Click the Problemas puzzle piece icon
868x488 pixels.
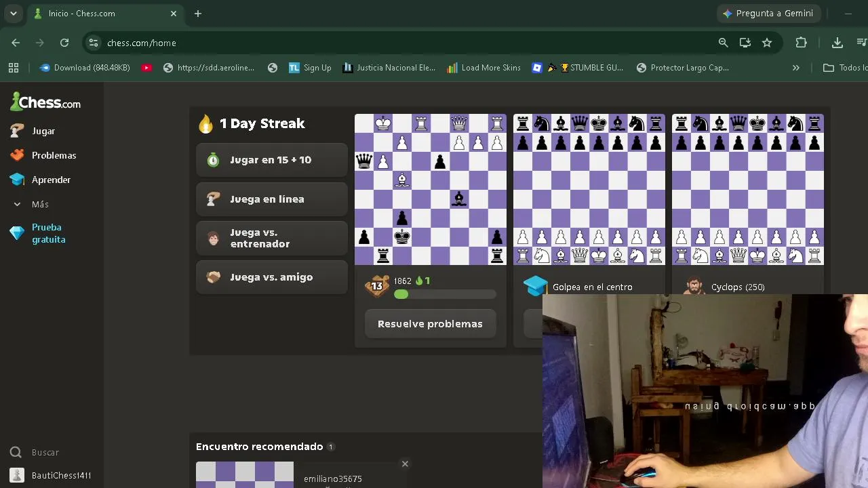pyautogui.click(x=18, y=155)
